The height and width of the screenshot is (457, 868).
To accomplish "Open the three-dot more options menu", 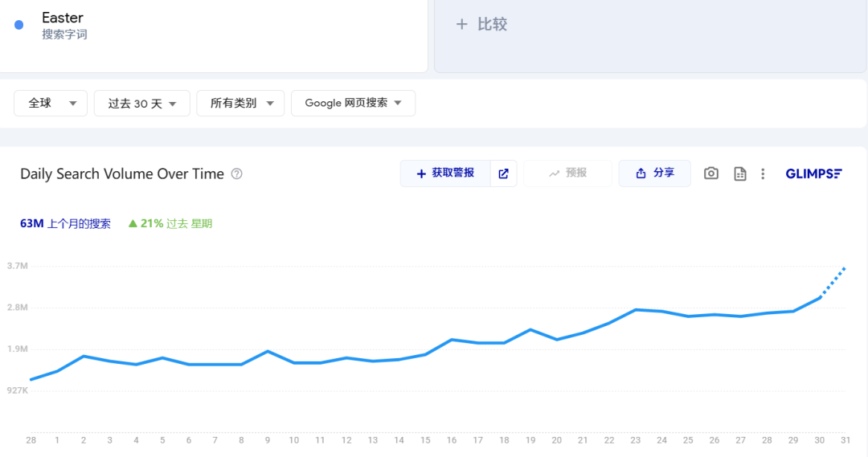I will click(763, 173).
